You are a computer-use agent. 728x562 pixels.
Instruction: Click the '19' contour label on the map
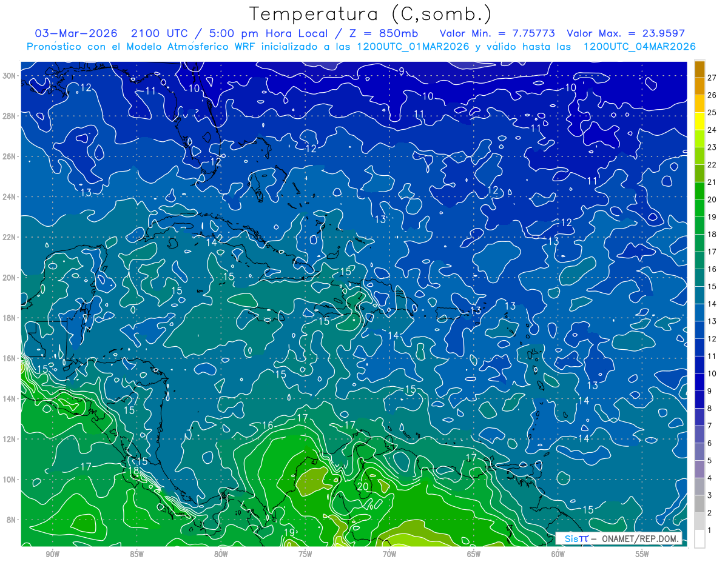(289, 533)
